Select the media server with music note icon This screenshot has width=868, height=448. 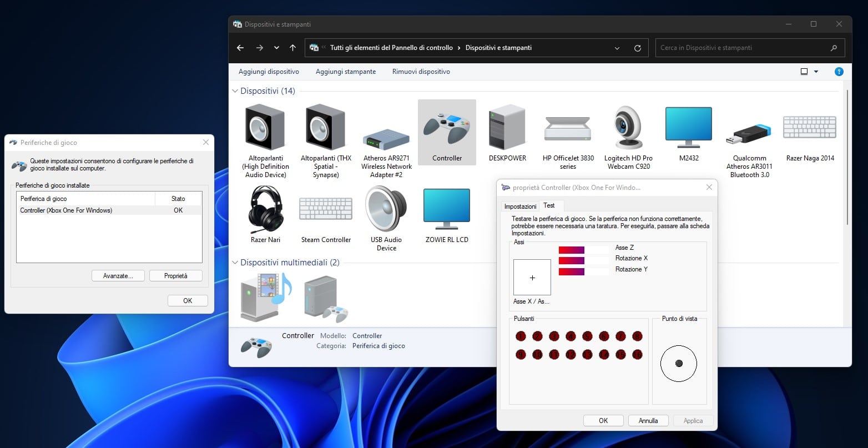266,297
